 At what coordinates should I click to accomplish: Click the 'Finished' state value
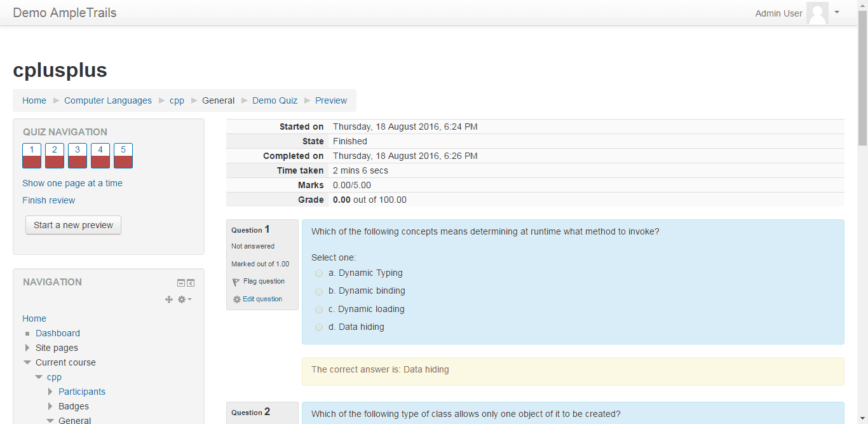point(350,141)
